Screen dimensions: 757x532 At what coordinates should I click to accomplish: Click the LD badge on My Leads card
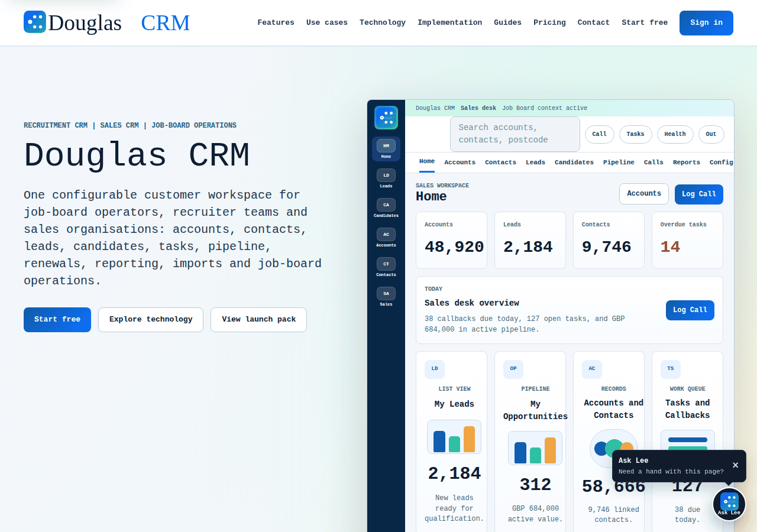tap(435, 369)
